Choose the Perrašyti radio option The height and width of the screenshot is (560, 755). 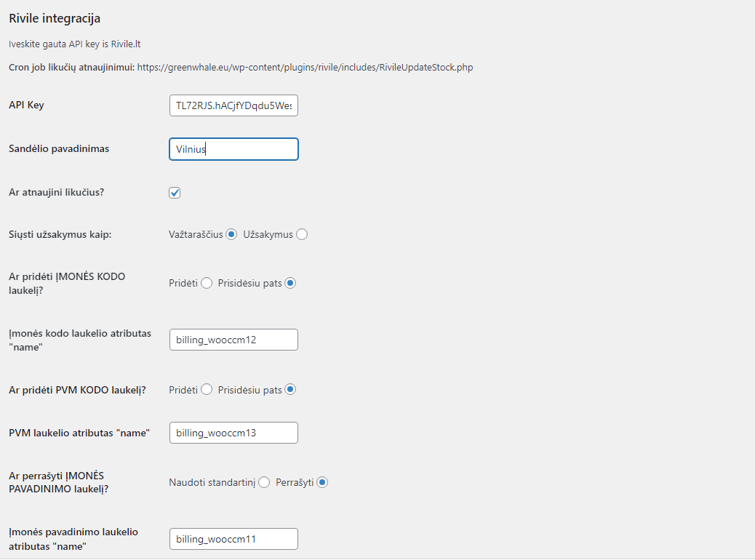[x=322, y=482]
